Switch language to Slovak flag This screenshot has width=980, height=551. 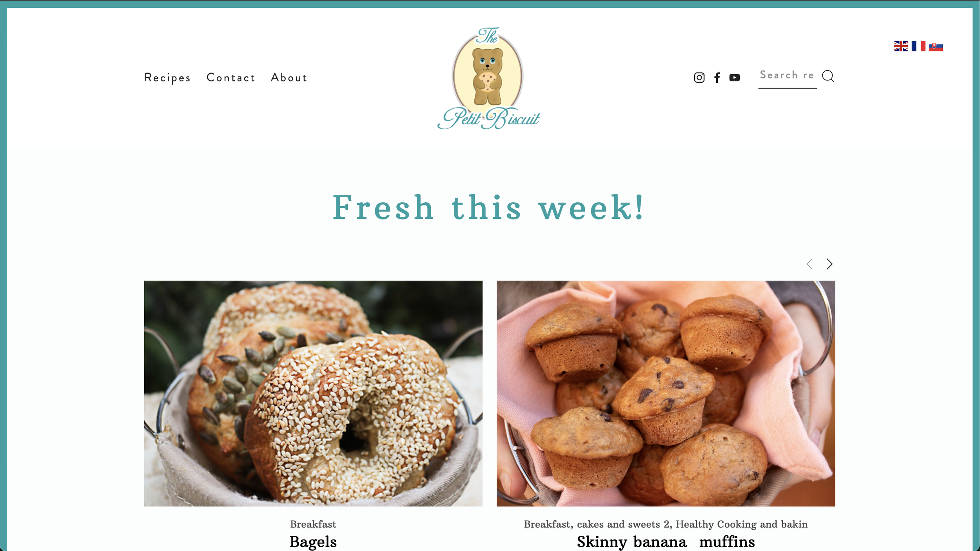pyautogui.click(x=936, y=46)
